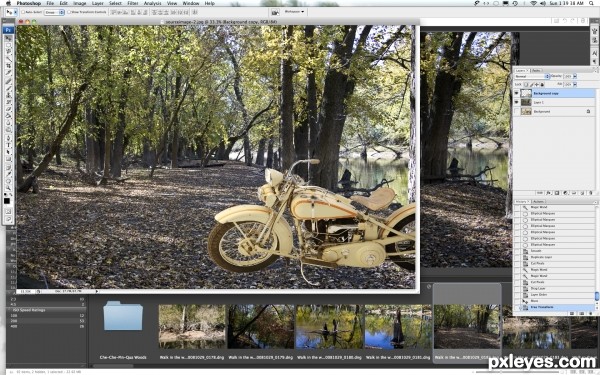Enable Show Transform Controls checkbox
The image size is (600, 375).
(x=69, y=12)
